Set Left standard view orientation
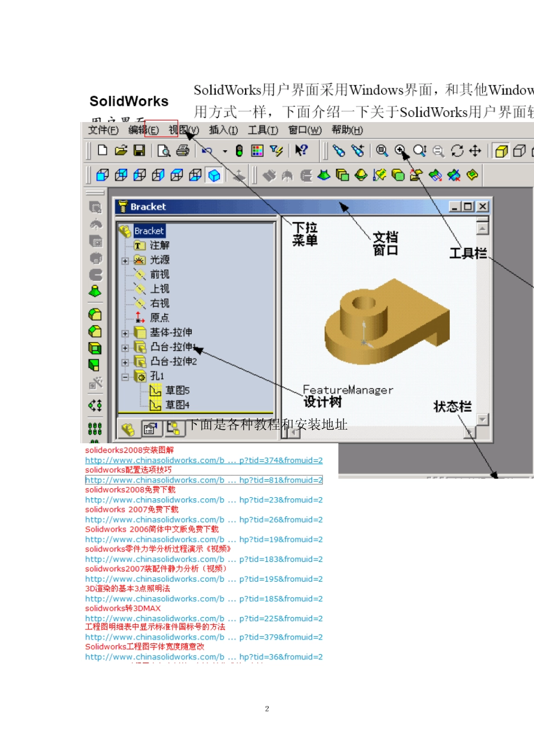 point(139,175)
